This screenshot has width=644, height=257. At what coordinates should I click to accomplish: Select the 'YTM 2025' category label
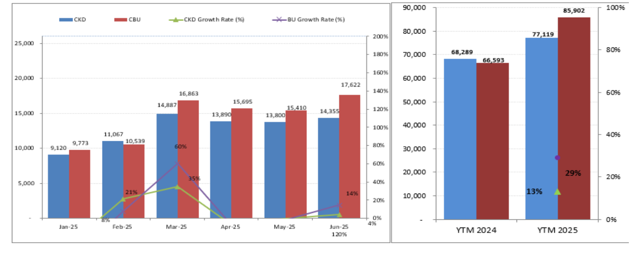coord(557,230)
